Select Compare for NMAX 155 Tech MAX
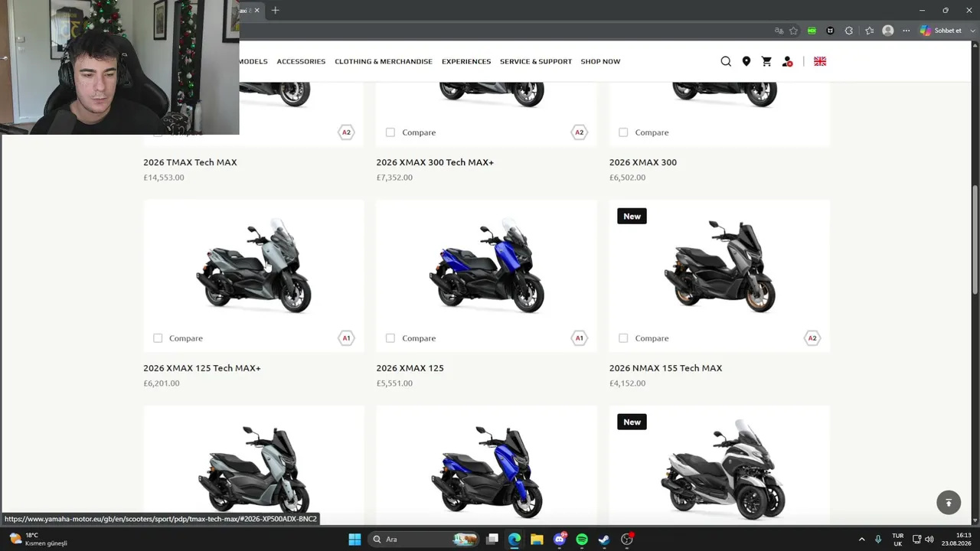Image resolution: width=980 pixels, height=551 pixels. click(x=623, y=338)
